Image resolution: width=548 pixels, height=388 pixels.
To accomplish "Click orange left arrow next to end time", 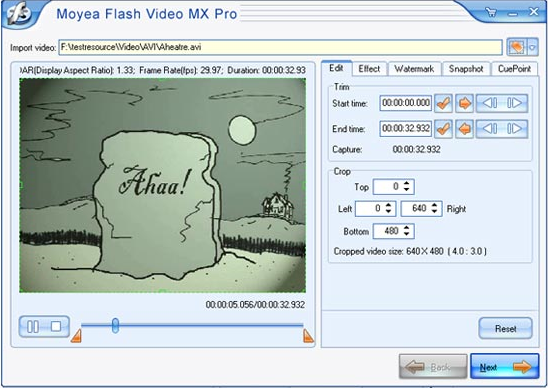I will (464, 129).
